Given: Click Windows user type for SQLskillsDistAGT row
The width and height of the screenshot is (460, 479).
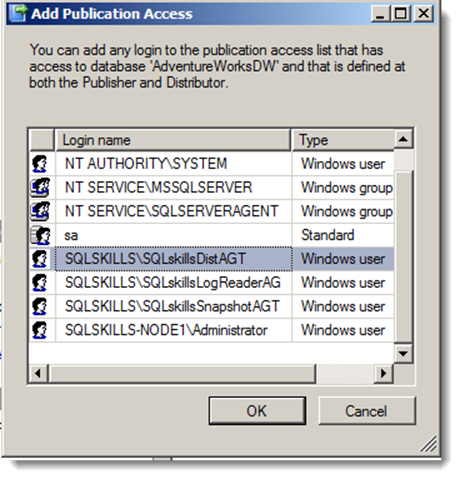Looking at the screenshot, I should 343,259.
